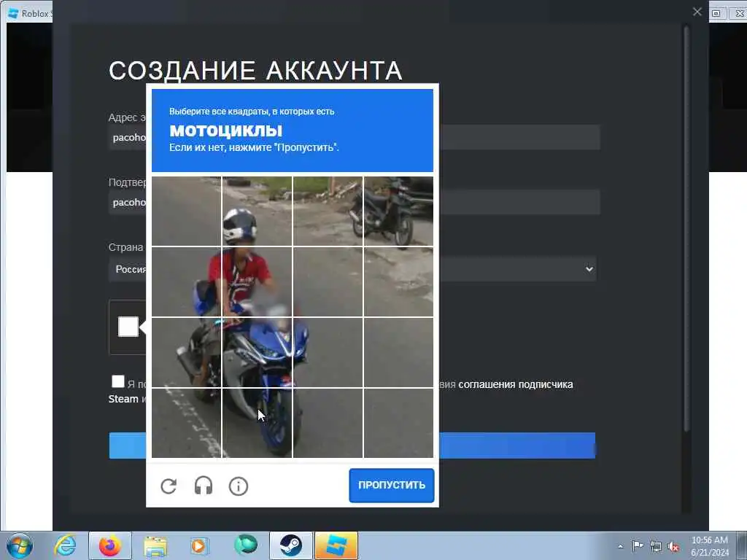Click the Roblox window restore button
This screenshot has width=747, height=560.
click(x=716, y=13)
